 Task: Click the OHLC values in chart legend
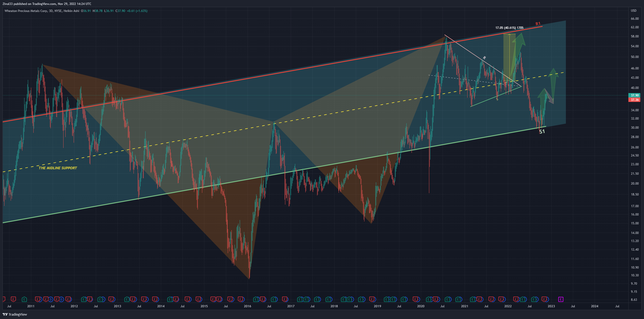click(x=103, y=11)
